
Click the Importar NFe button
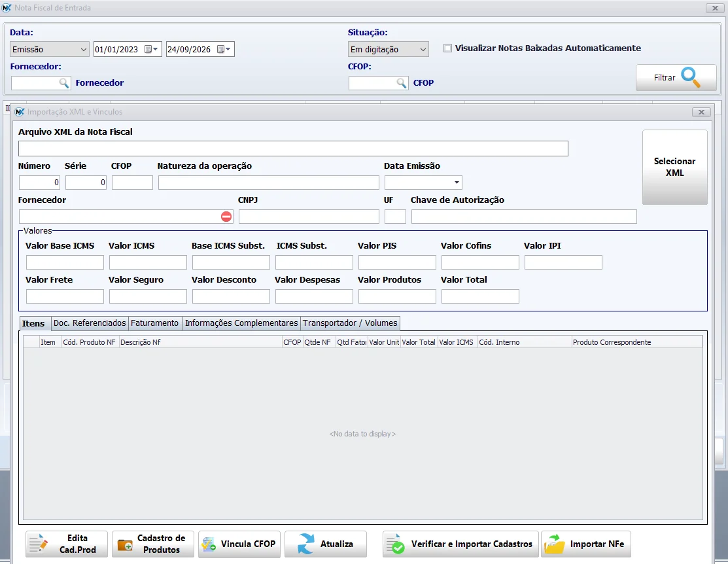586,544
